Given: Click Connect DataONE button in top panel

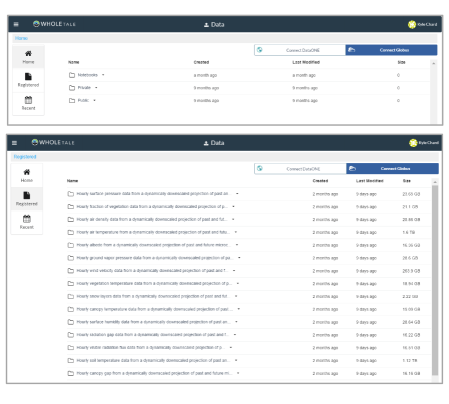Looking at the screenshot, I should (300, 50).
